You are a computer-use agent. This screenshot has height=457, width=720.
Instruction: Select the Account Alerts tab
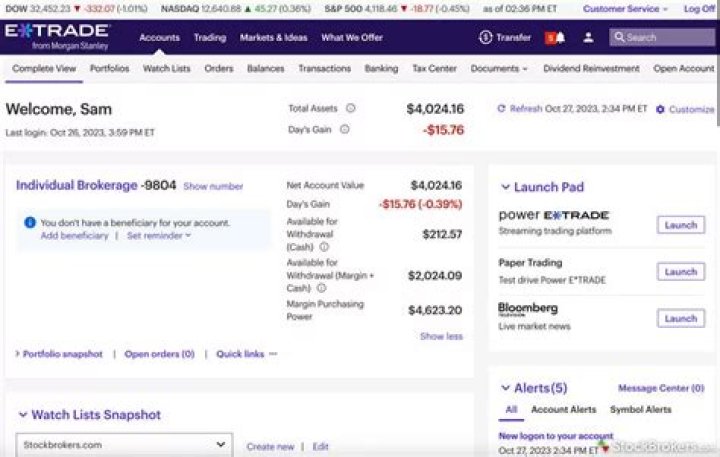tap(563, 409)
